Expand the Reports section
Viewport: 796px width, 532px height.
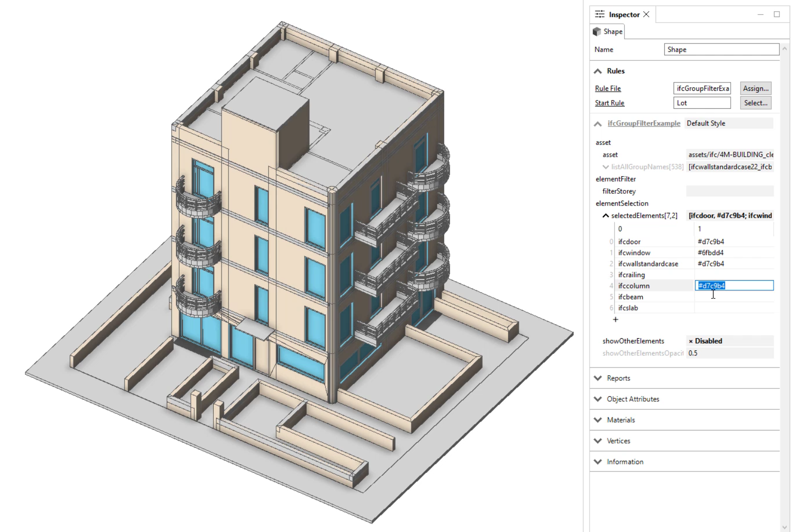598,378
